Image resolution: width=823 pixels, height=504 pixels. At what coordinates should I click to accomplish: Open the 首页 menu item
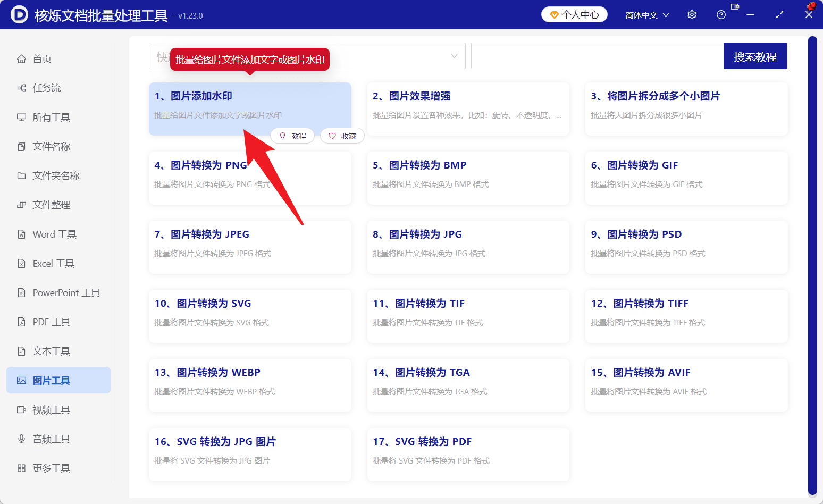[58, 59]
